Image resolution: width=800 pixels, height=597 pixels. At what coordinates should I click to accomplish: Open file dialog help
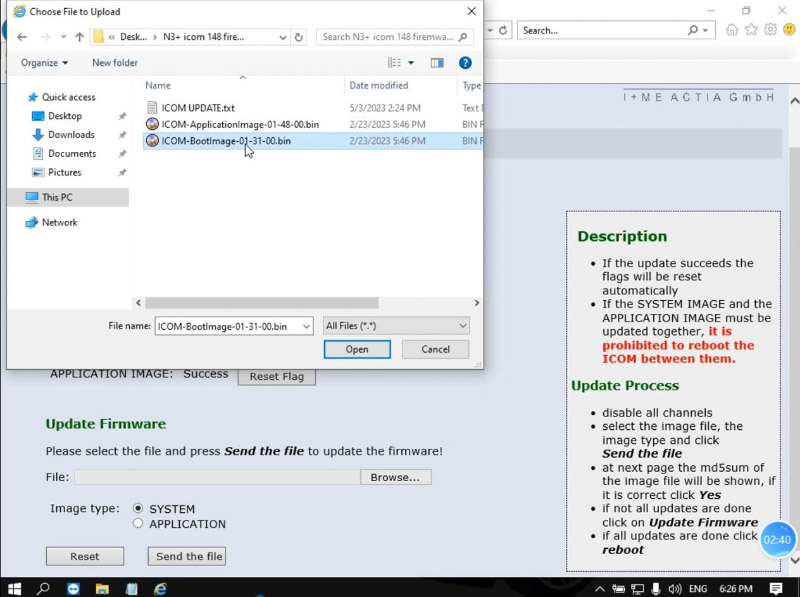coord(465,63)
